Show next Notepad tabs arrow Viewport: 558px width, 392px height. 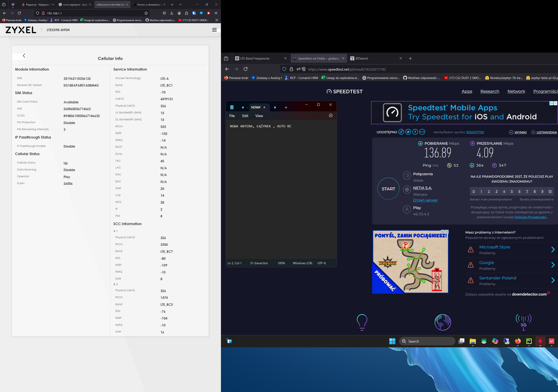click(275, 107)
